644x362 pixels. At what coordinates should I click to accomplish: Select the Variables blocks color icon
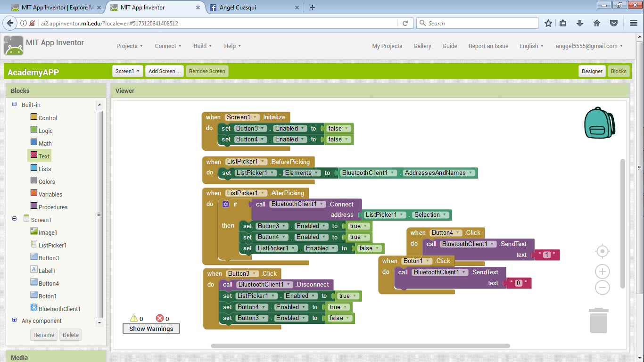(x=34, y=193)
